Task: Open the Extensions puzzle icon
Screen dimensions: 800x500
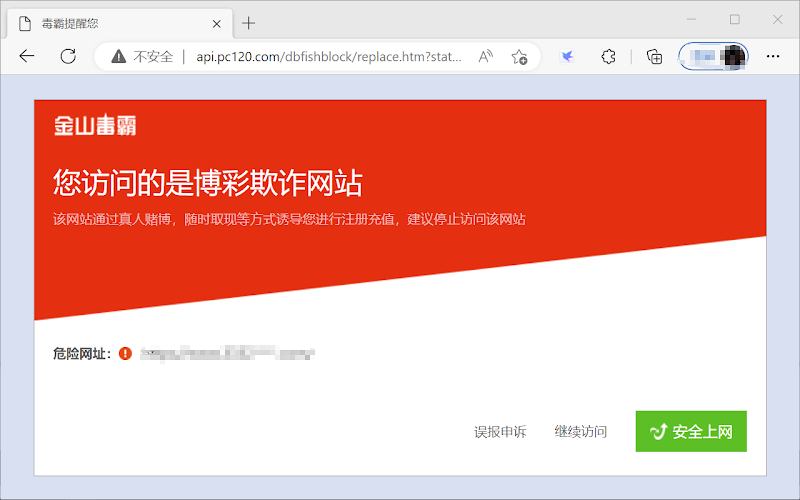Action: [608, 57]
